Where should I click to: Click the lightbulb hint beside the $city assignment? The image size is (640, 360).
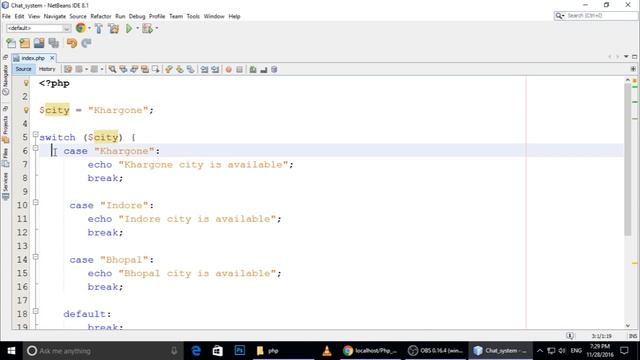tap(26, 110)
